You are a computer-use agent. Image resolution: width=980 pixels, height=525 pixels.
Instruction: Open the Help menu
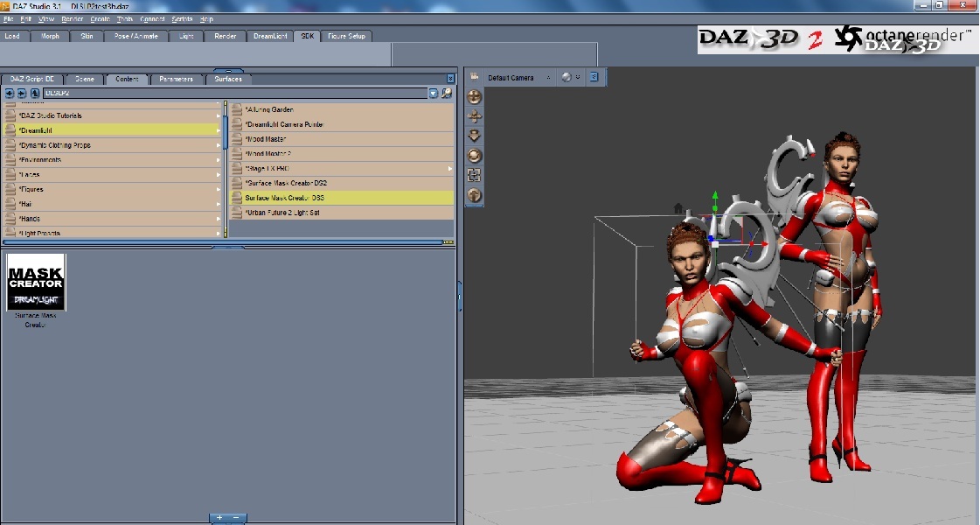[x=207, y=19]
